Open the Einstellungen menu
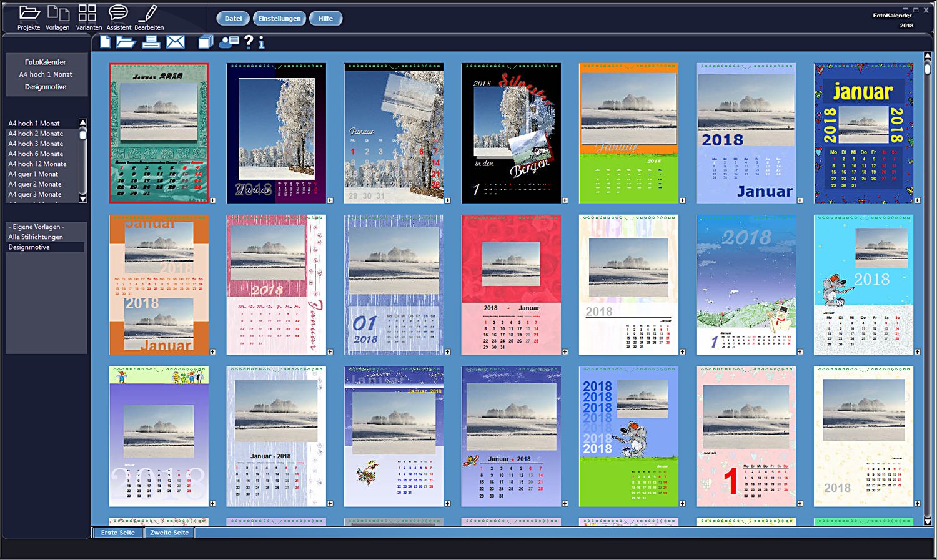This screenshot has height=560, width=937. click(x=279, y=19)
